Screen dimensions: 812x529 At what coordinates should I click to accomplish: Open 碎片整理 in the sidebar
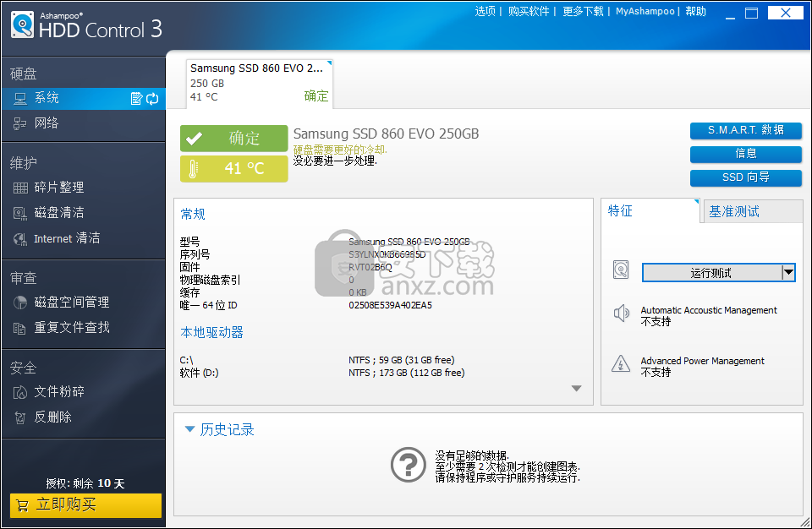(84, 188)
